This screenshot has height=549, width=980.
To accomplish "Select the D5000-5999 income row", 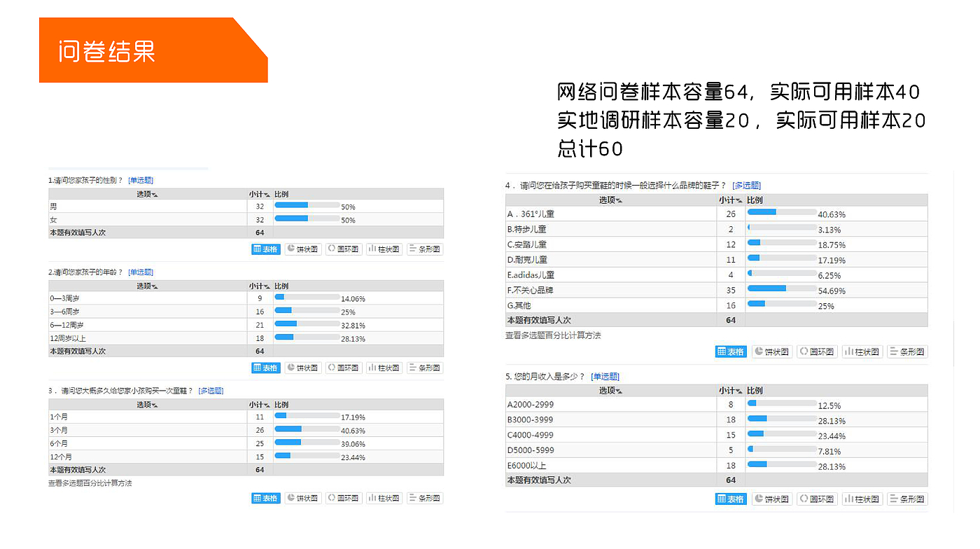I will coord(717,450).
